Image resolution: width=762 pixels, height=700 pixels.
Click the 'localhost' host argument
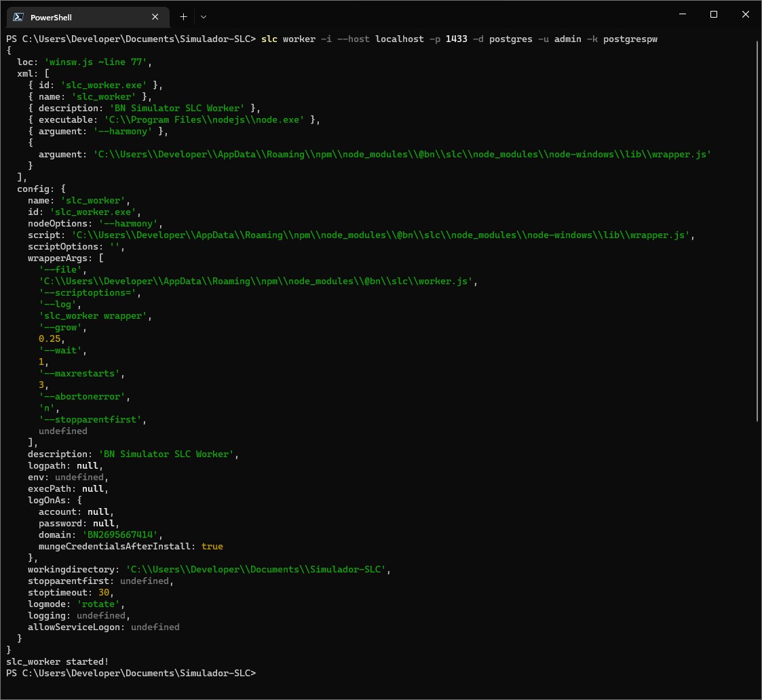click(x=399, y=39)
